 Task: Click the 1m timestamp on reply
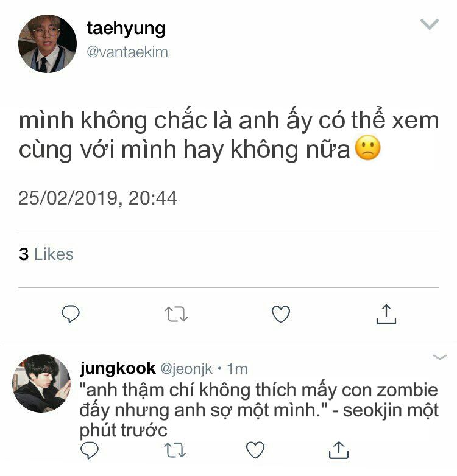237,368
